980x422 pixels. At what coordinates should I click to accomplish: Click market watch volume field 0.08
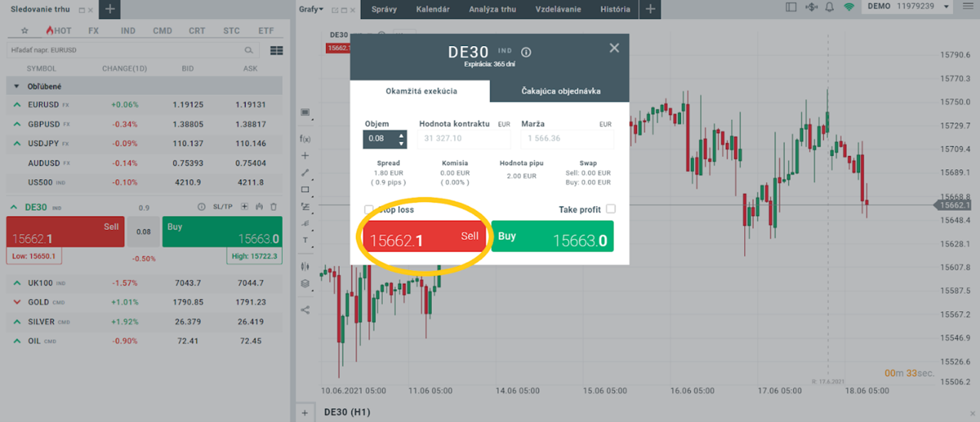point(144,232)
